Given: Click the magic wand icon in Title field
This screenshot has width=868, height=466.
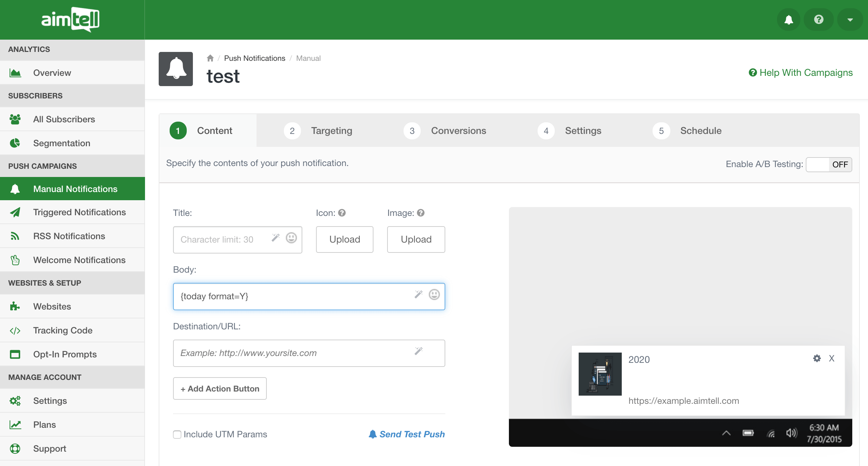Looking at the screenshot, I should click(275, 238).
